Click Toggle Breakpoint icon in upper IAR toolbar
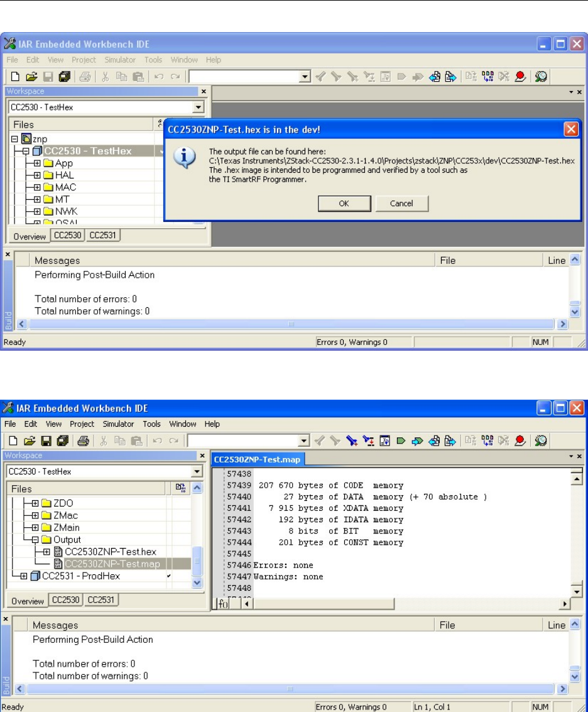588x712 pixels. tap(520, 76)
